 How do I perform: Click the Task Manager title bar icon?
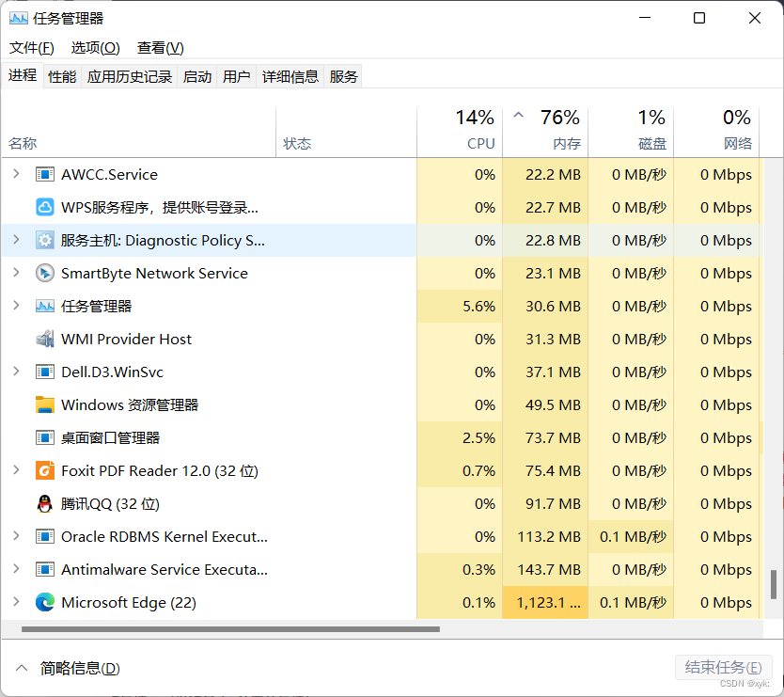[x=19, y=19]
